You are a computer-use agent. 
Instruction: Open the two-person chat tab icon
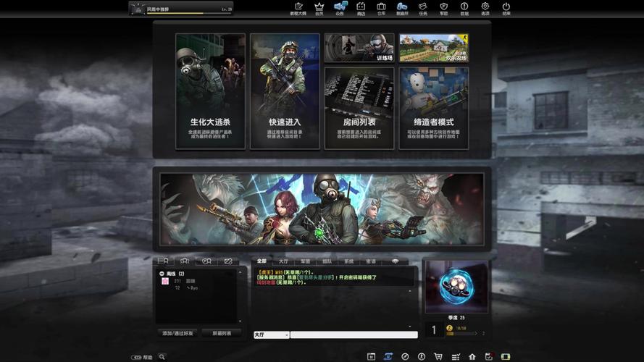tap(206, 261)
